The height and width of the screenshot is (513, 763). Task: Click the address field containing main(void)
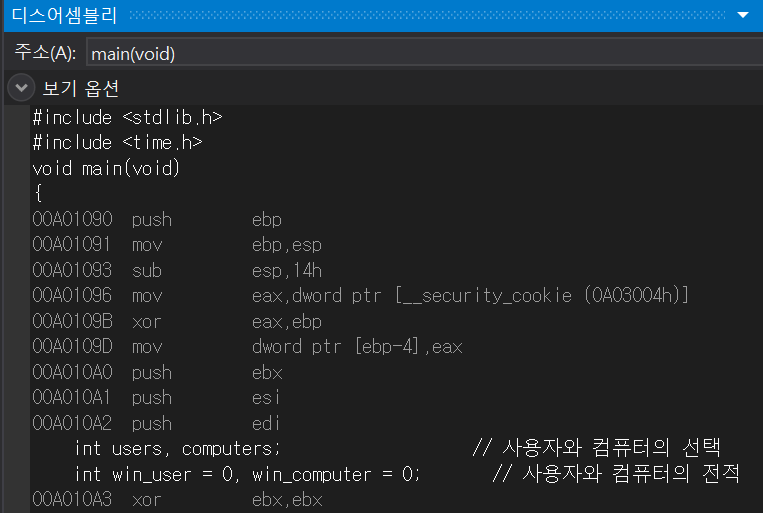(x=424, y=53)
